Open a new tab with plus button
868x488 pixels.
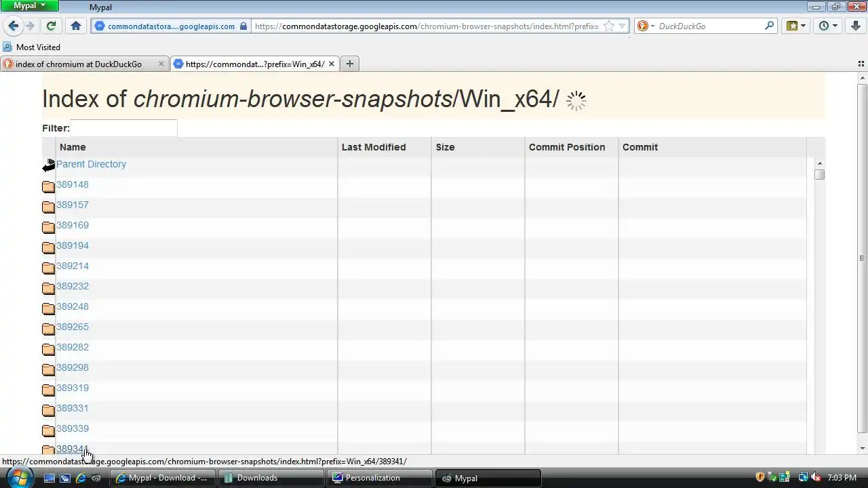point(349,64)
